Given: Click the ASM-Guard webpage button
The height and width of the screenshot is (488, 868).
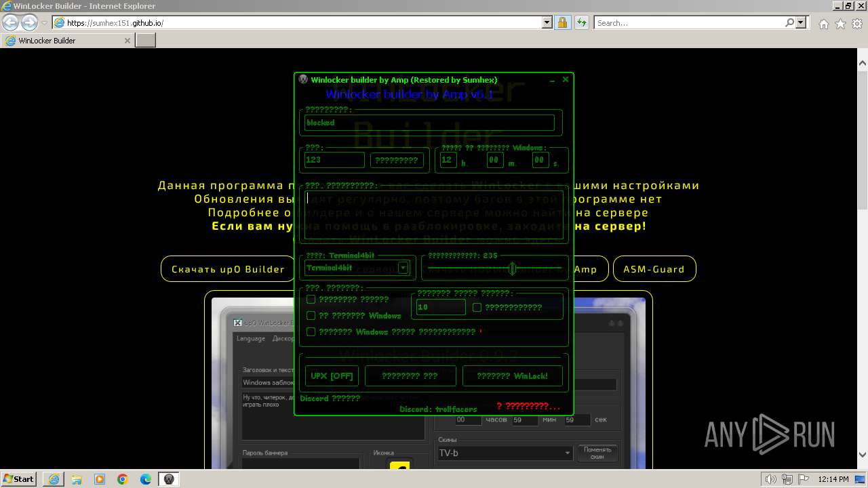Looking at the screenshot, I should point(654,269).
